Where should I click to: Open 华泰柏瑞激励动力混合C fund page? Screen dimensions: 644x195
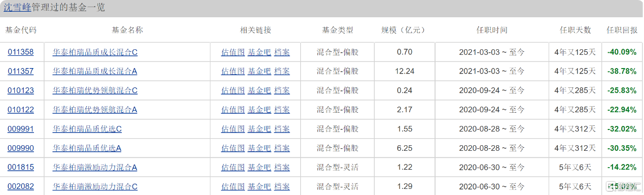click(x=95, y=187)
